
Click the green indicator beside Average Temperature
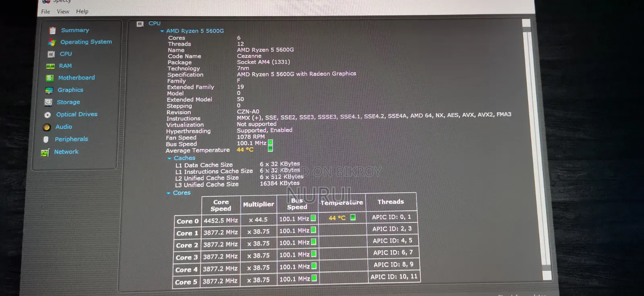point(270,149)
